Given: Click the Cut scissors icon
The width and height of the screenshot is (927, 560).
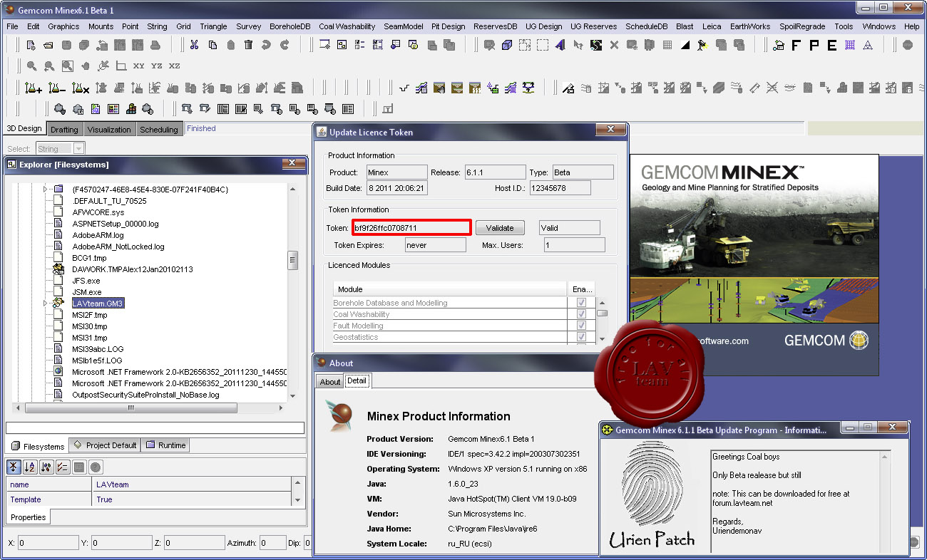Looking at the screenshot, I should [x=194, y=45].
